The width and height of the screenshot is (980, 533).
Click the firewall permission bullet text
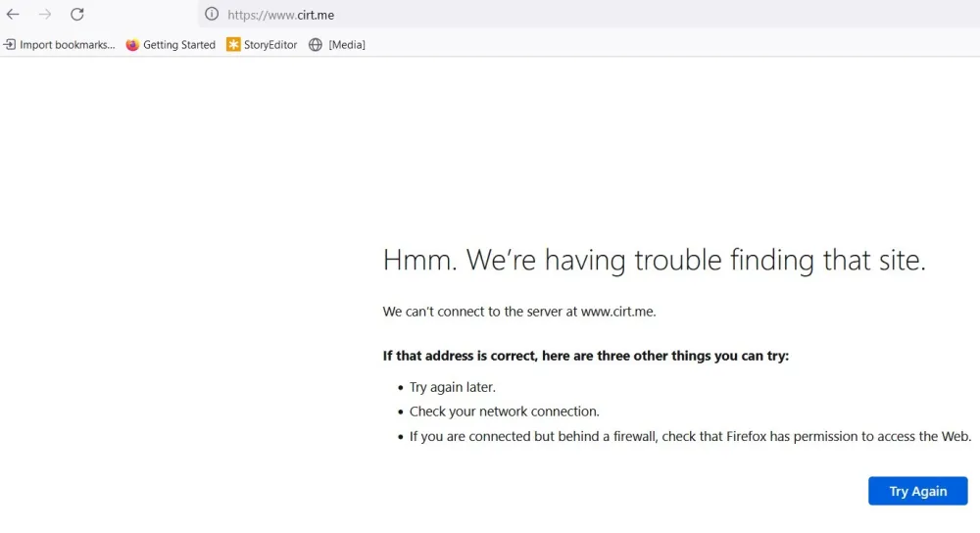click(690, 436)
